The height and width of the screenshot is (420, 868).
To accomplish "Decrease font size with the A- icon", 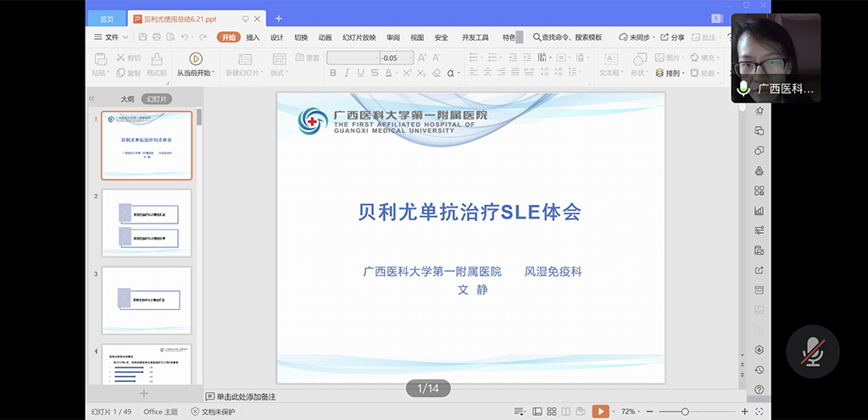I will [437, 58].
